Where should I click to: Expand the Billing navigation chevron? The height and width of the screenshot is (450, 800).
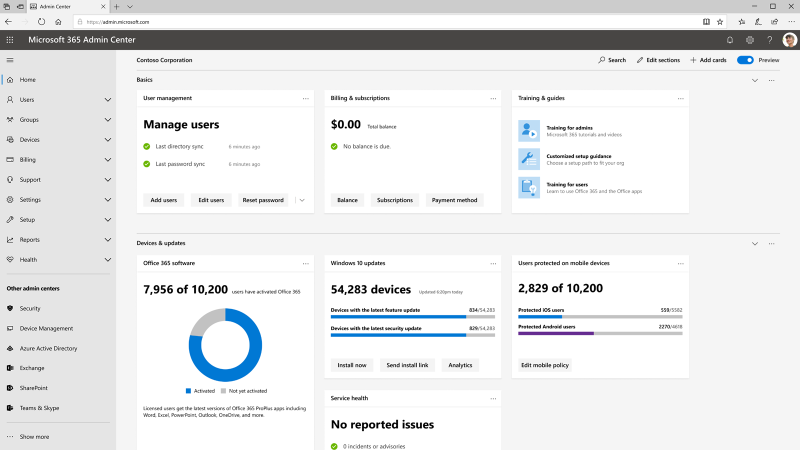108,160
